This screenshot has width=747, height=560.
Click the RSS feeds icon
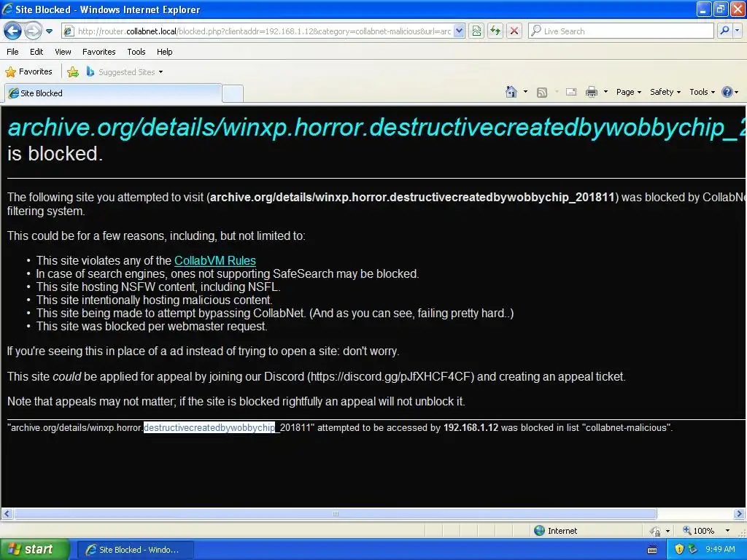click(542, 93)
